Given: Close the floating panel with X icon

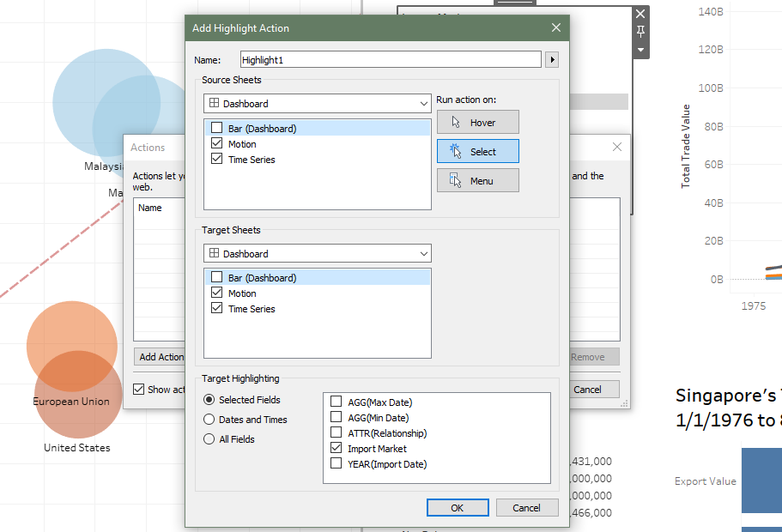Looking at the screenshot, I should (x=640, y=14).
